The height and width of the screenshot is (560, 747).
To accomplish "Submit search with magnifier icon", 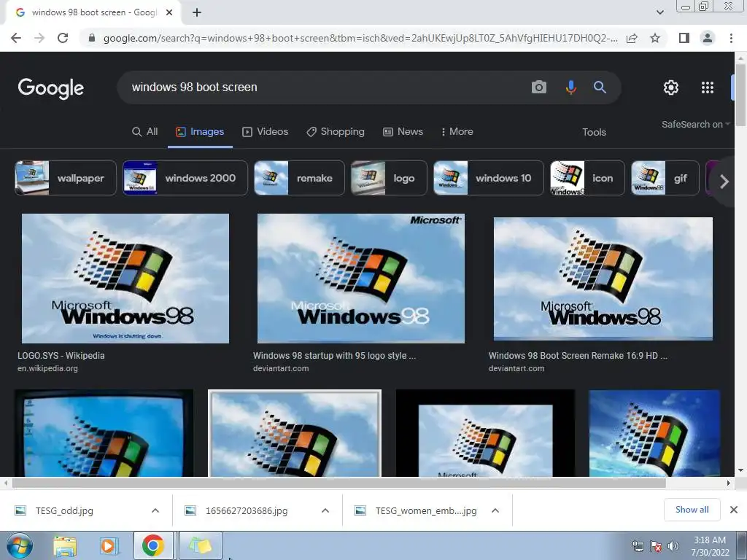I will pos(600,87).
